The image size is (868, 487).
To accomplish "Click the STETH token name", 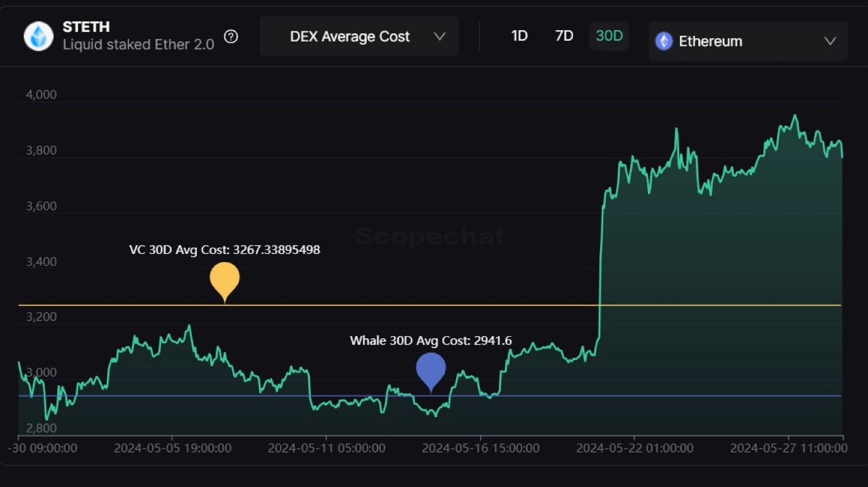I will pos(86,27).
